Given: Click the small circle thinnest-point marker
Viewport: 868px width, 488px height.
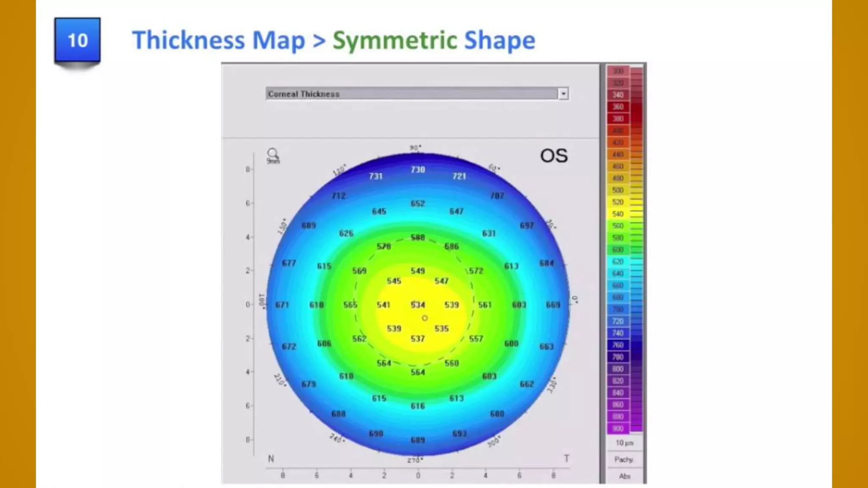Looking at the screenshot, I should pos(425,318).
